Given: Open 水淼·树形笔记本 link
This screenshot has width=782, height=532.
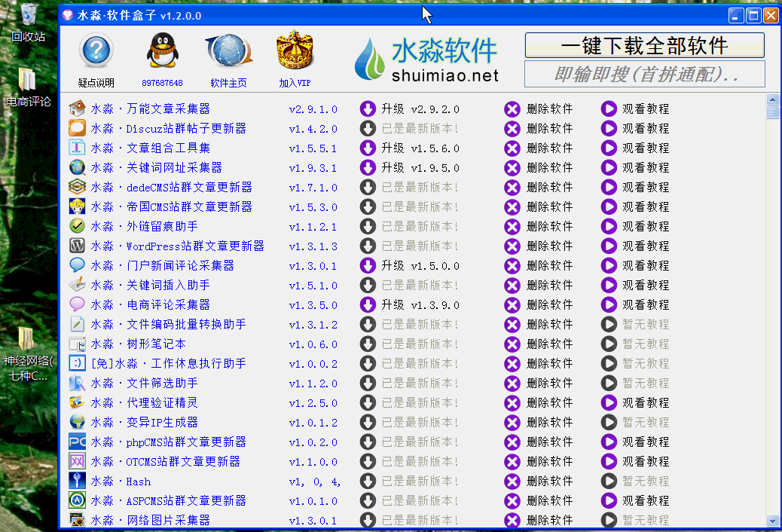Looking at the screenshot, I should [139, 344].
